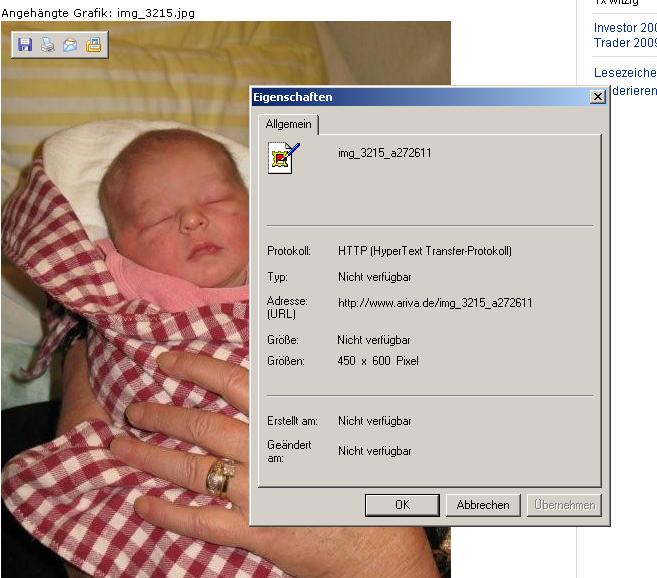The height and width of the screenshot is (578, 657).
Task: Click the Angehängte Grafik: img_3215.jpg caption
Action: pos(98,13)
